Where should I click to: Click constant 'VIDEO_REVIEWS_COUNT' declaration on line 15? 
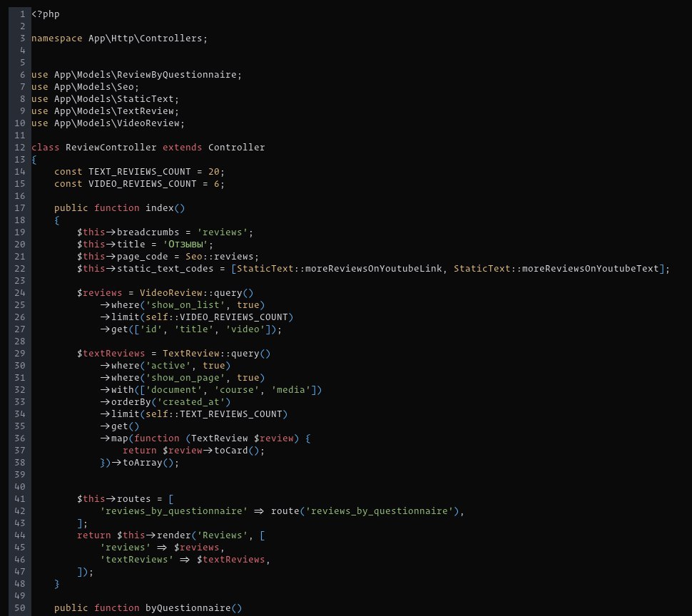pyautogui.click(x=143, y=184)
